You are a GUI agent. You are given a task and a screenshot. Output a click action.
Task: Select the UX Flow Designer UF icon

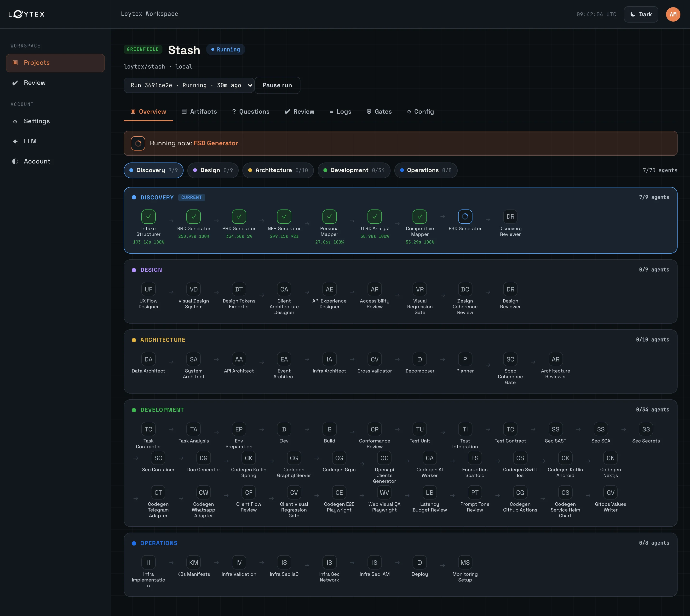point(148,289)
